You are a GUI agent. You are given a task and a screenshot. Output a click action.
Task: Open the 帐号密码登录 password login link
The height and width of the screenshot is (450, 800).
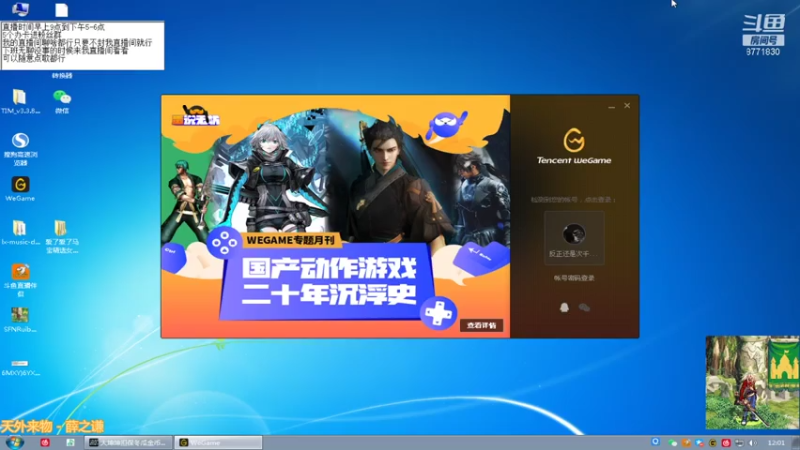tap(574, 278)
